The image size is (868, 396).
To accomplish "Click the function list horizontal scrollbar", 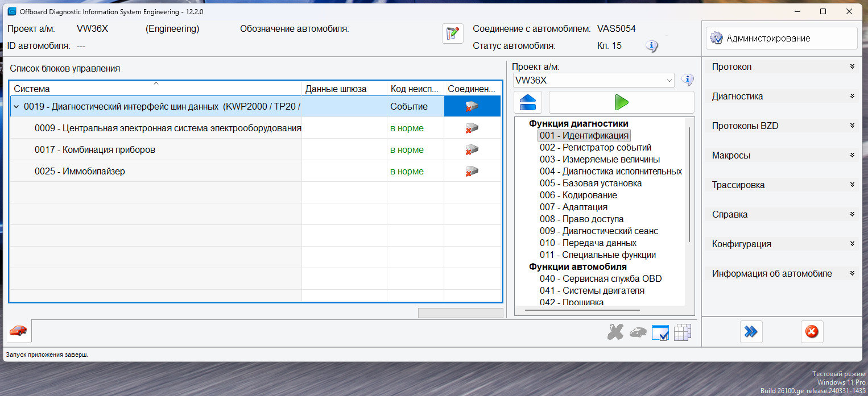I will click(x=582, y=310).
